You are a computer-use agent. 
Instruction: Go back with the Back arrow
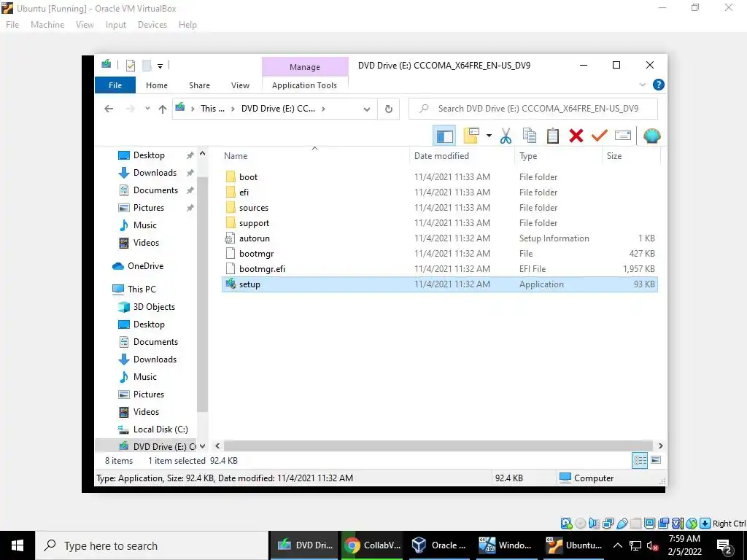point(109,109)
